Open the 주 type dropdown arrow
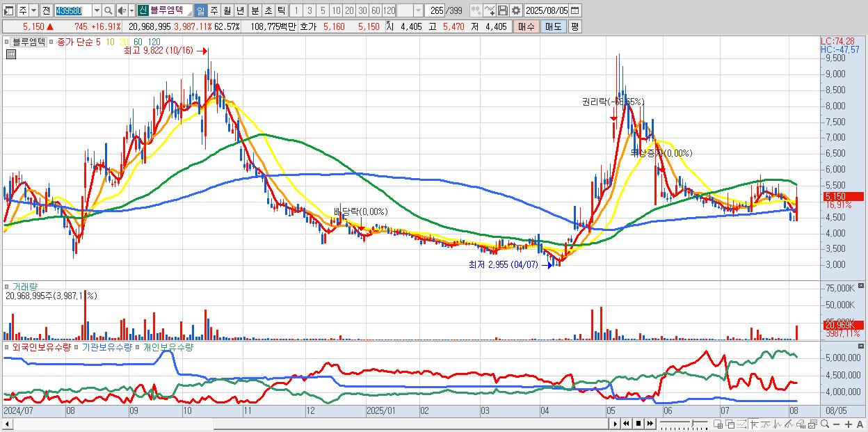Image resolution: width=868 pixels, height=432 pixels. point(33,10)
